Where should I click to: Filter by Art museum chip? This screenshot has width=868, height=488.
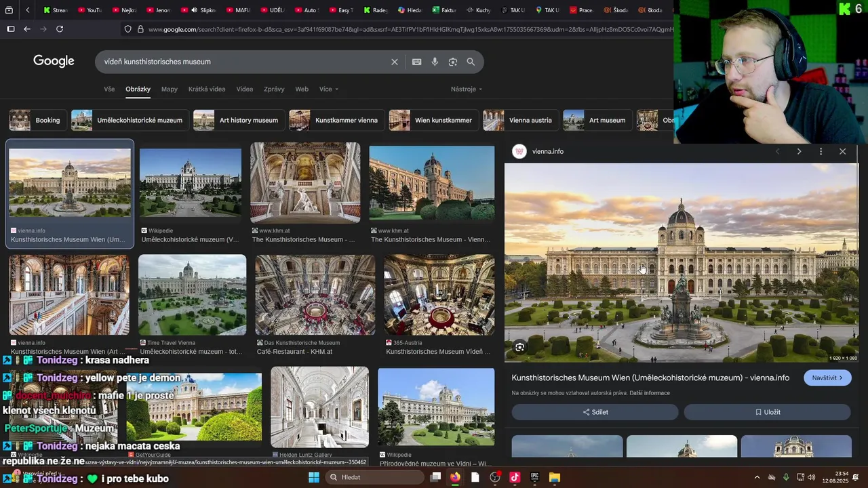[597, 121]
